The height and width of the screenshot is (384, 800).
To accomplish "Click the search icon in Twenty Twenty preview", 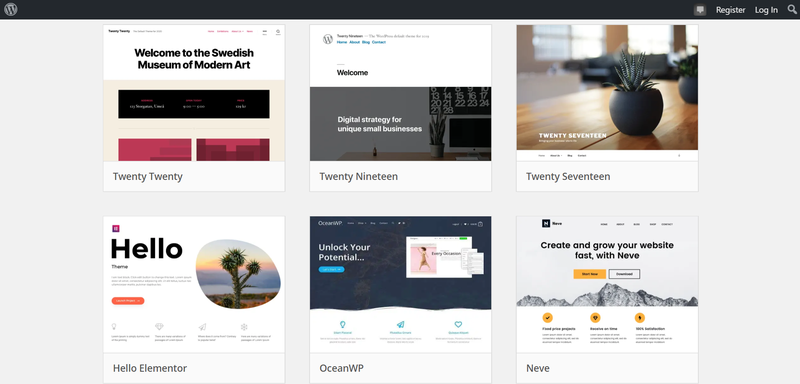I will [278, 32].
